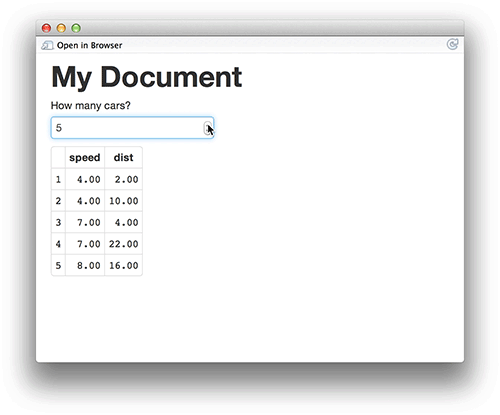Click the stepper arrows in the cars input
This screenshot has width=500, height=415.
point(208,128)
